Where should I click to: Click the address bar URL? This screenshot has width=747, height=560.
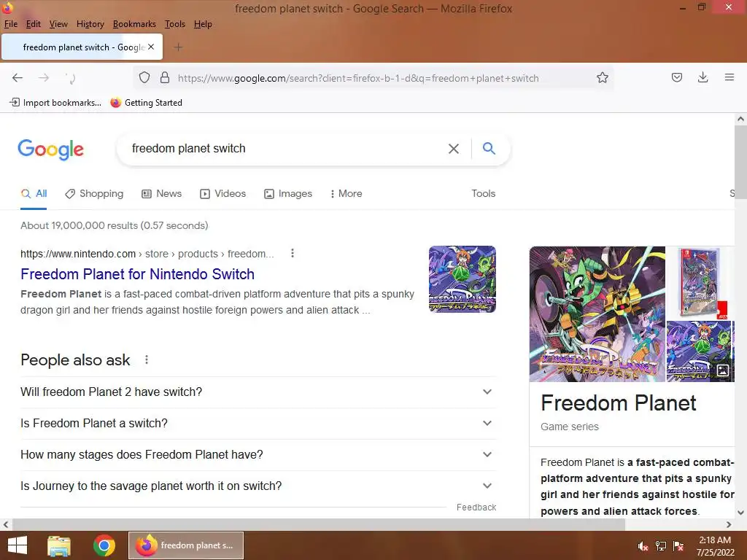pos(358,78)
